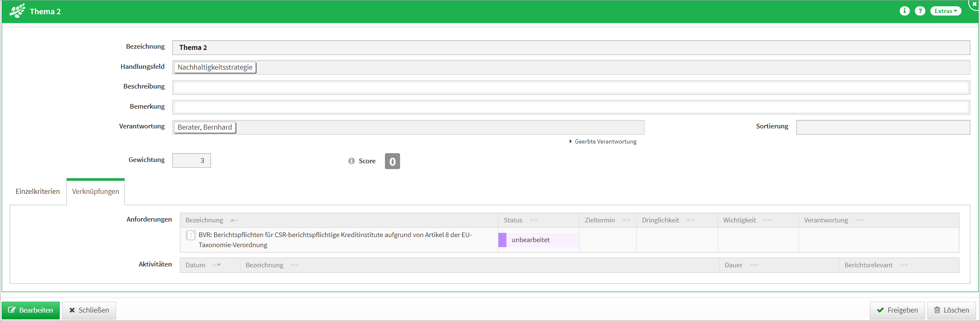Click the Gewichtung input field
980x321 pixels.
tap(192, 161)
